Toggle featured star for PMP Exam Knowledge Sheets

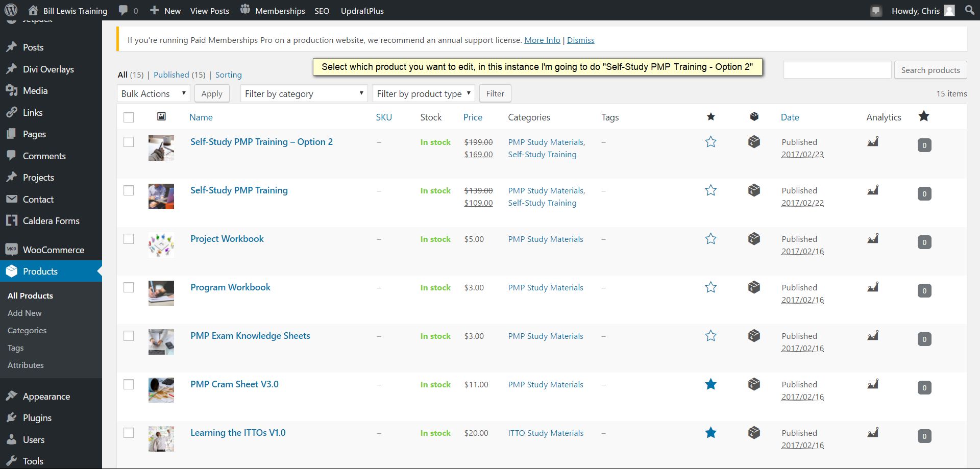[x=710, y=336]
